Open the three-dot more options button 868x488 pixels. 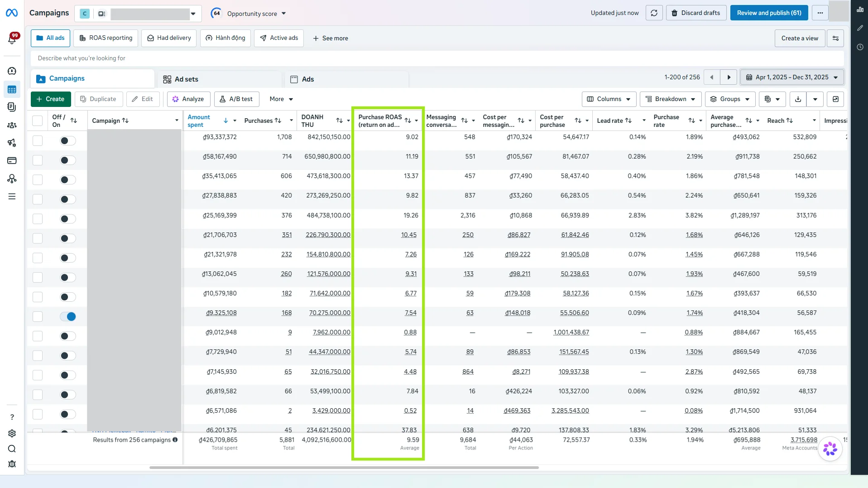coord(820,13)
